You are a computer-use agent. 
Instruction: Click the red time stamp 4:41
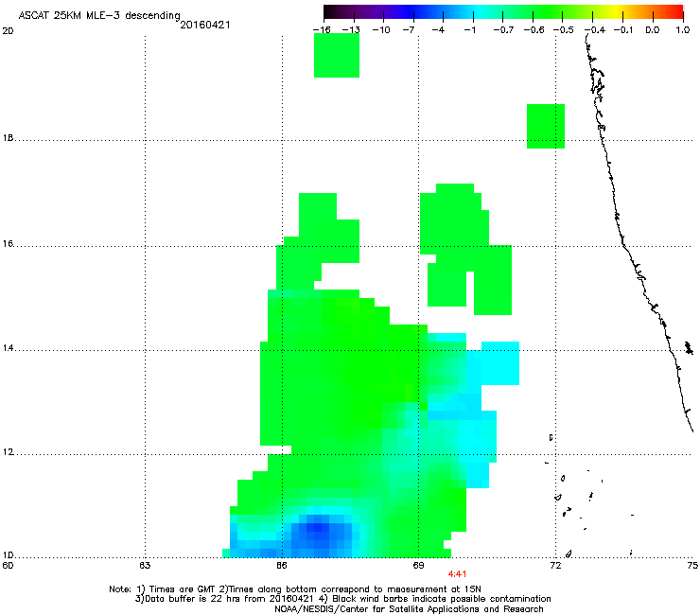[x=457, y=574]
